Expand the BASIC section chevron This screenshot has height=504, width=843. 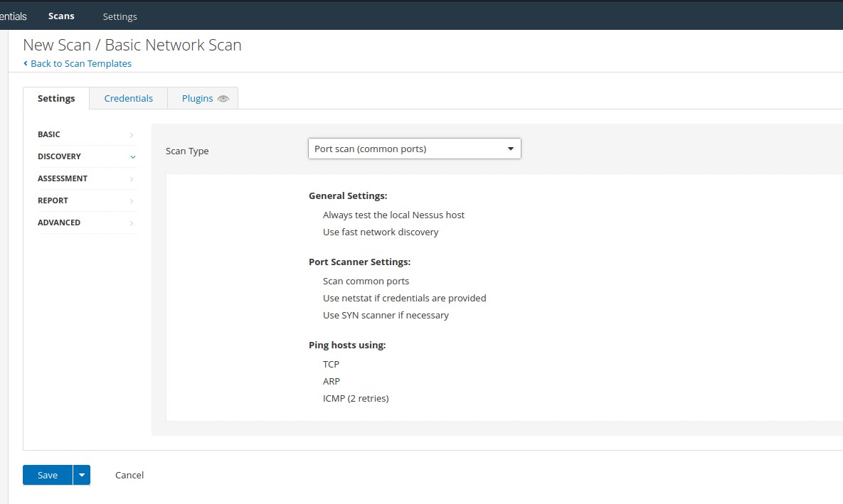[132, 135]
